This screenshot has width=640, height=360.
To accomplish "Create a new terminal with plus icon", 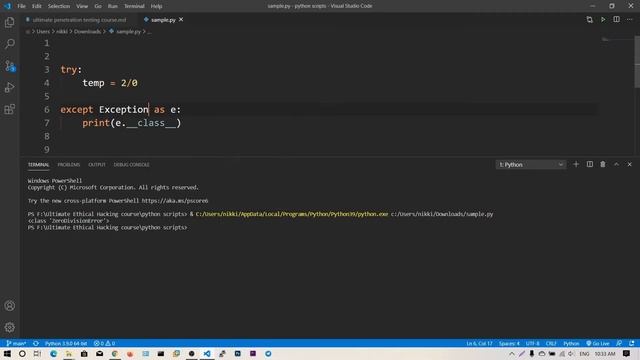I will click(x=576, y=164).
